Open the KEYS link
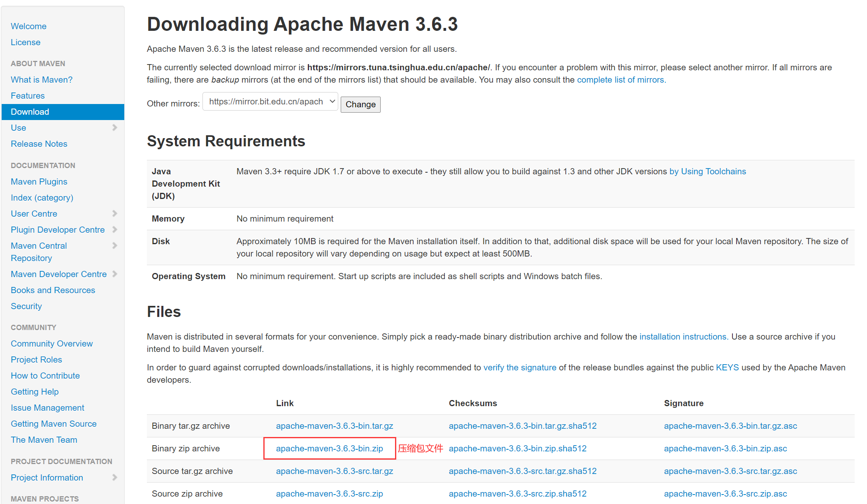The height and width of the screenshot is (504, 867). [727, 368]
